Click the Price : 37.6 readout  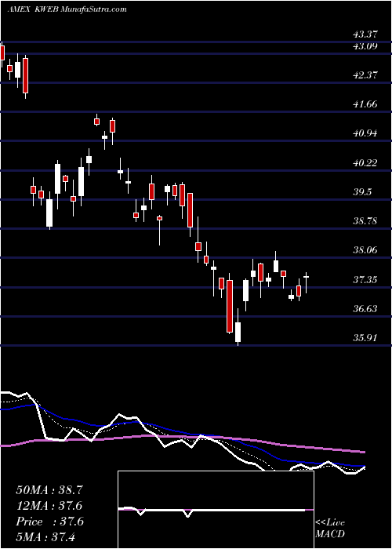click(49, 522)
